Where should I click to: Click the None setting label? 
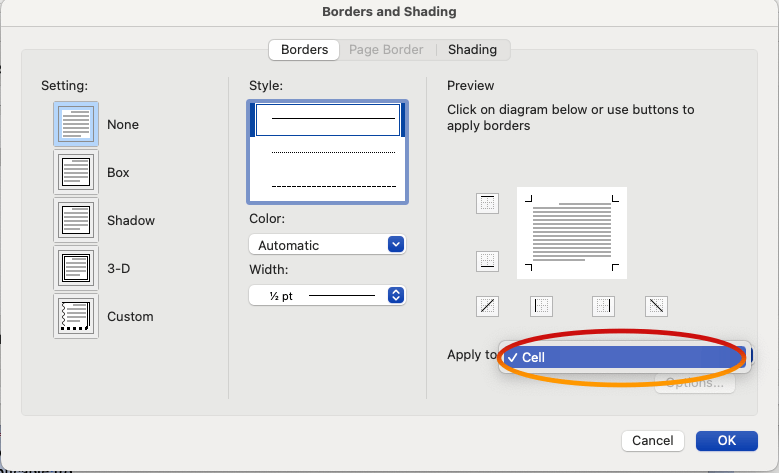(x=123, y=124)
